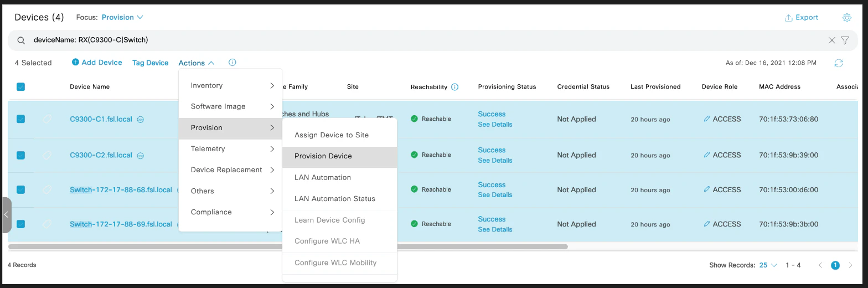
Task: Choose LAN Automation option
Action: [339, 178]
